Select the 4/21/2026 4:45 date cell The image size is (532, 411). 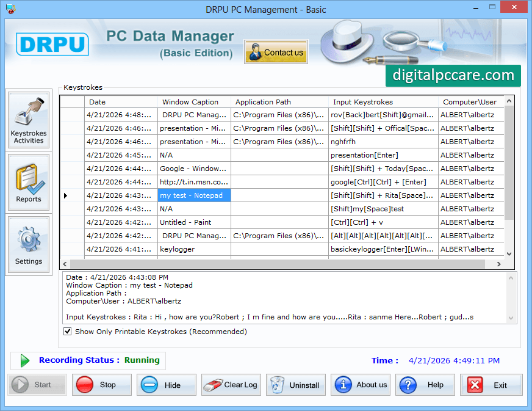tap(121, 155)
